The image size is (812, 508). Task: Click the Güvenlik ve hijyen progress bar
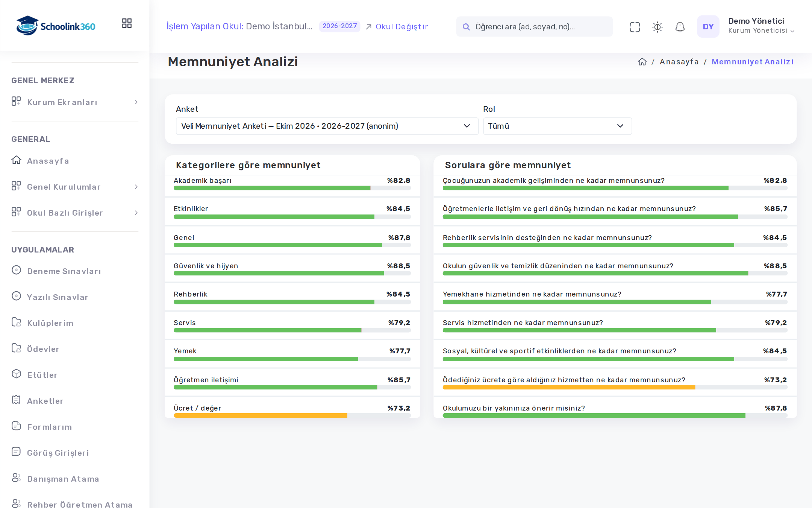pyautogui.click(x=292, y=273)
